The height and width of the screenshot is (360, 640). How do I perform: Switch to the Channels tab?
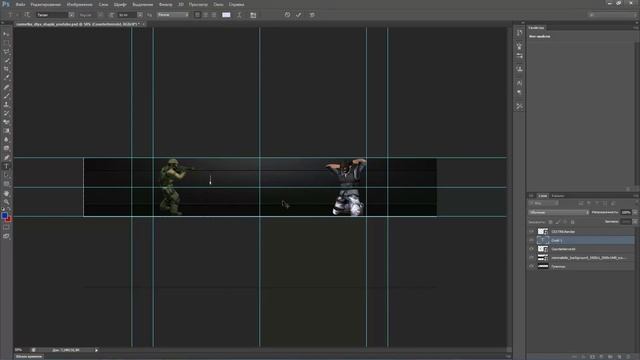tap(558, 196)
